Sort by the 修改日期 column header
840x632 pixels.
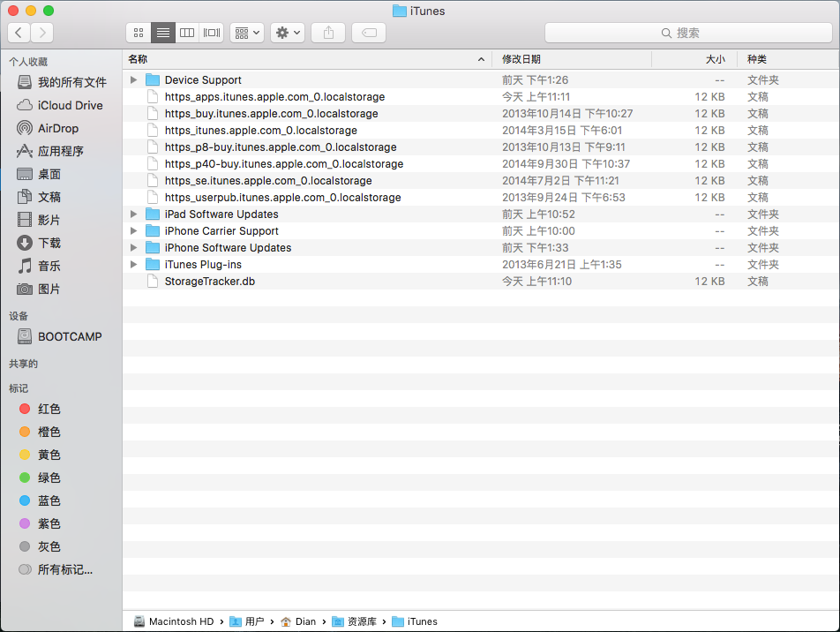pyautogui.click(x=521, y=59)
